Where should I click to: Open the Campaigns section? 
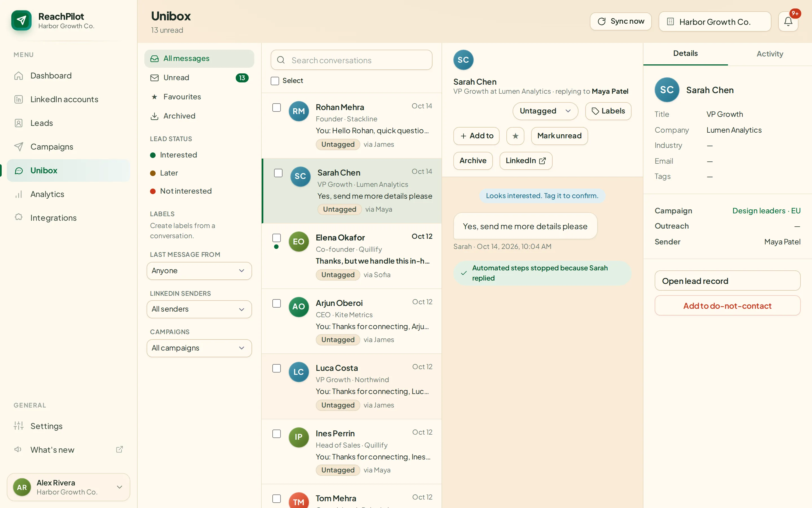pos(69,147)
